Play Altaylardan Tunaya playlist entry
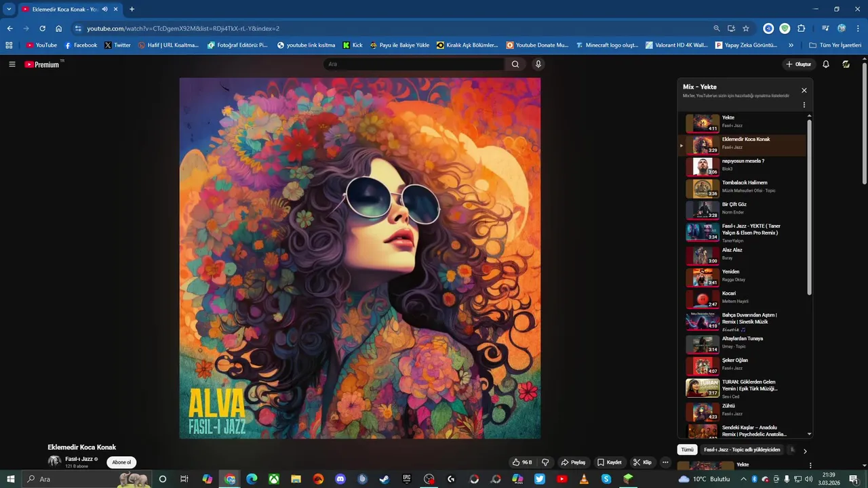 point(742,344)
